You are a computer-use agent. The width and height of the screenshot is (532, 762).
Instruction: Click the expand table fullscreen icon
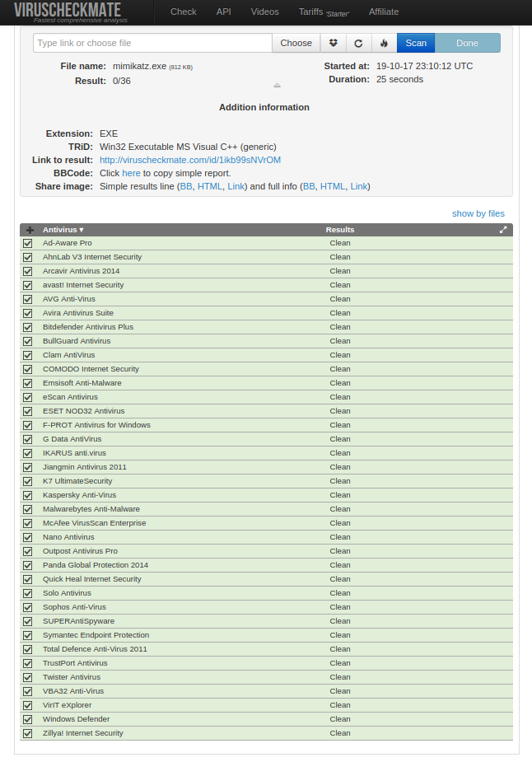[503, 230]
